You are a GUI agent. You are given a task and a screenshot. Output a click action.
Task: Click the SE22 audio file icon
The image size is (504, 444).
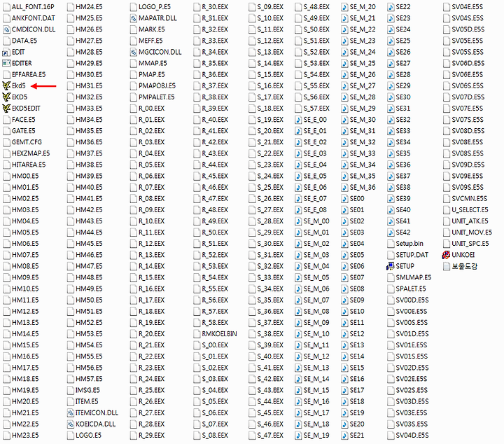[x=391, y=7]
